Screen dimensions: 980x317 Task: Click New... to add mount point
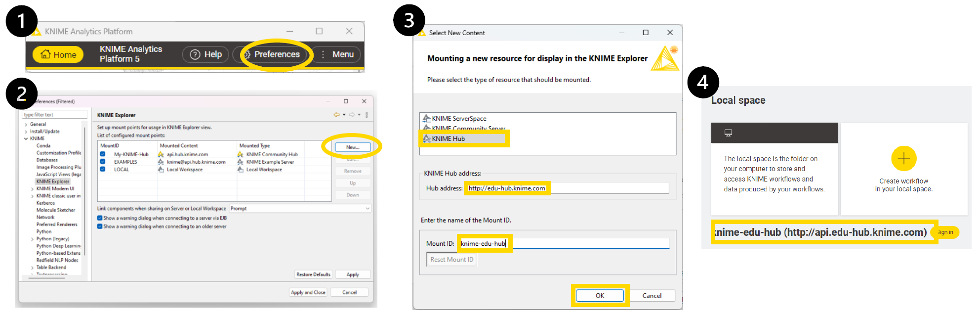(x=353, y=147)
